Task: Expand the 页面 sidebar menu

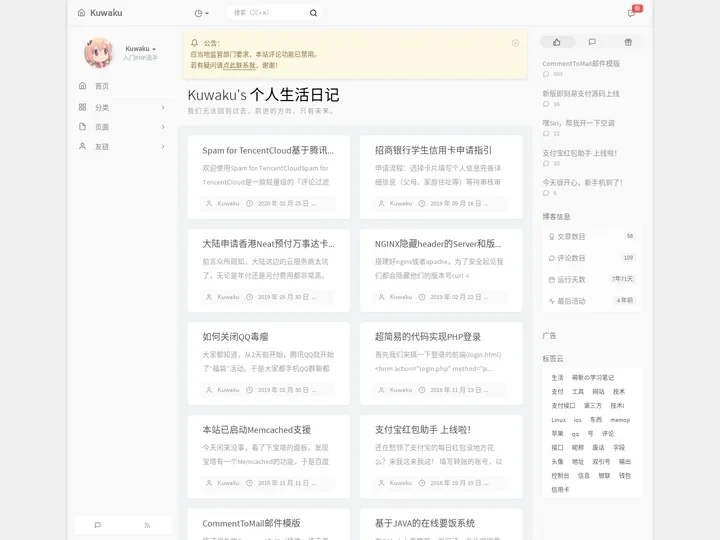Action: pyautogui.click(x=122, y=127)
